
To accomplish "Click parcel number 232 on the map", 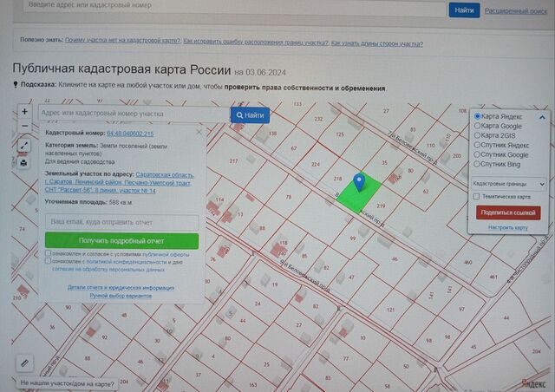I will pos(318,119).
